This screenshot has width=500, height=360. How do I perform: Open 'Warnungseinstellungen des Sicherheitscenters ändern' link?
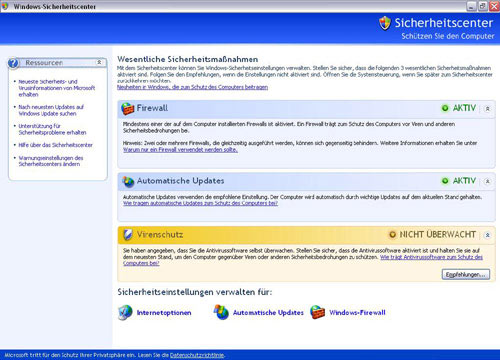pos(51,161)
